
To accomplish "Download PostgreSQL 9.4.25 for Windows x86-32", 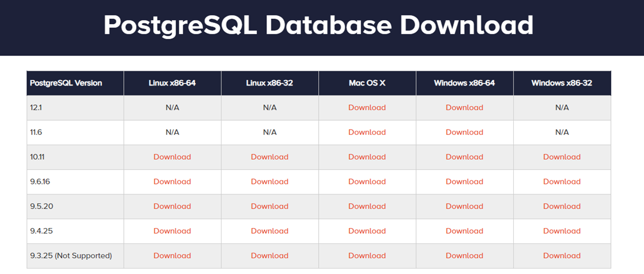I will click(562, 231).
